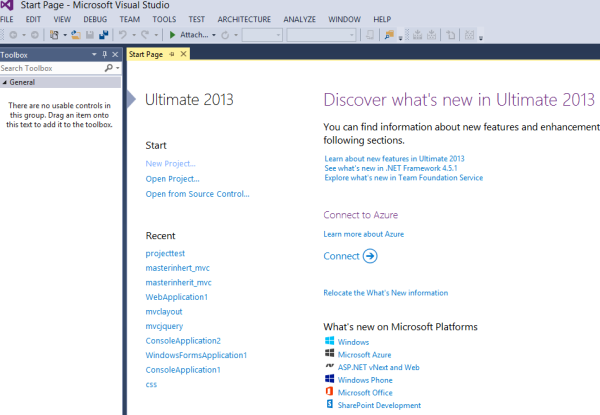Viewport: 600px width, 415px height.
Task: Open recent project projecttest
Action: tap(165, 254)
